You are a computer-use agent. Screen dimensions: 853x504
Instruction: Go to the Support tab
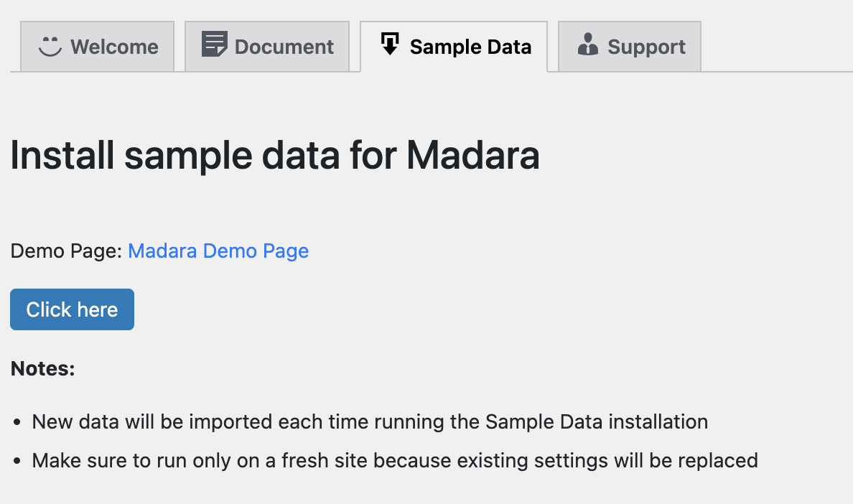coord(646,47)
